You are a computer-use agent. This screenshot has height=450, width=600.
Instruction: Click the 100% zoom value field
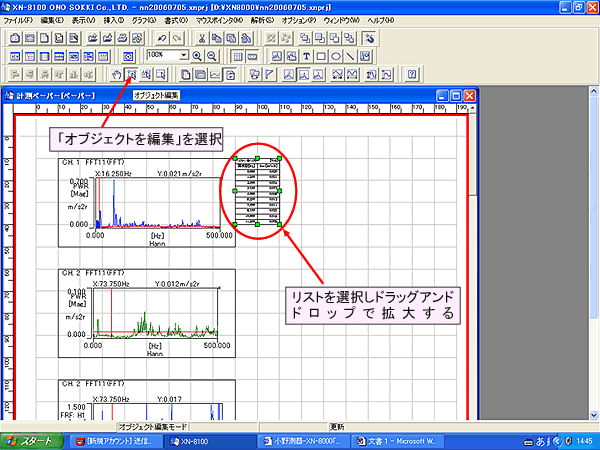click(x=163, y=55)
